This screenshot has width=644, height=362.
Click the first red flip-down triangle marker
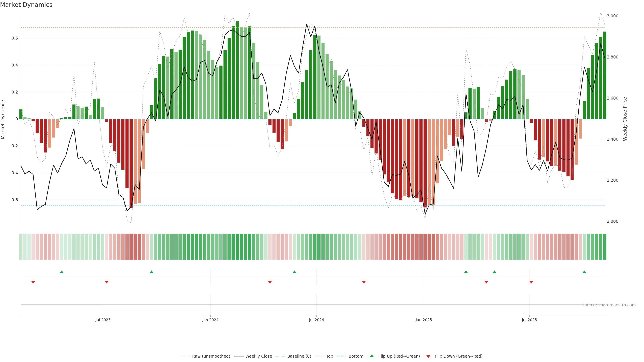33,282
